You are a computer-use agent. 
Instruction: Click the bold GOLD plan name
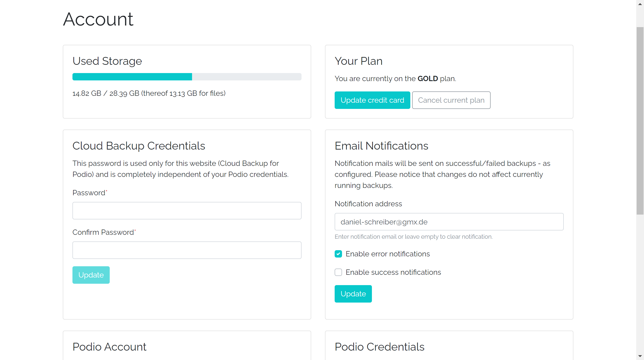[x=428, y=79]
